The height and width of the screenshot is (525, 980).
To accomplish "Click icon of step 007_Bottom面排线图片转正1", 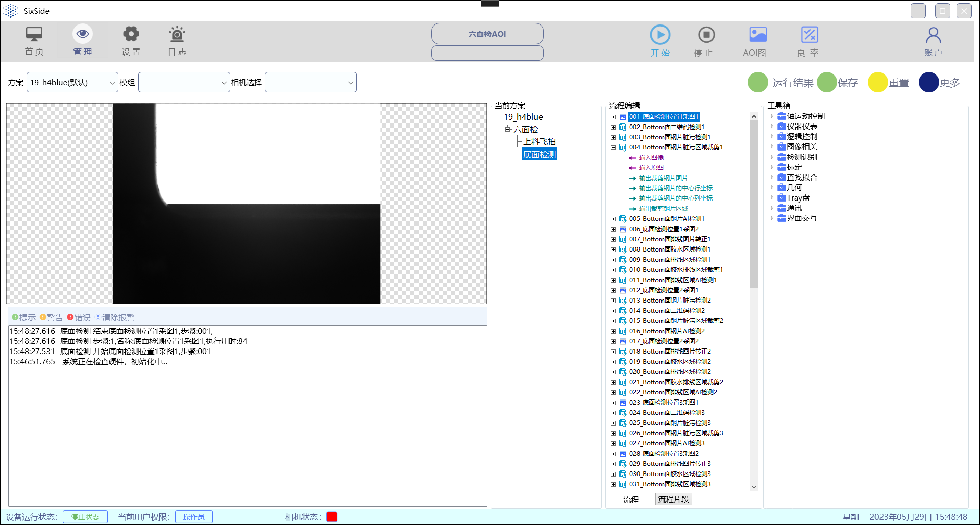I will point(623,239).
